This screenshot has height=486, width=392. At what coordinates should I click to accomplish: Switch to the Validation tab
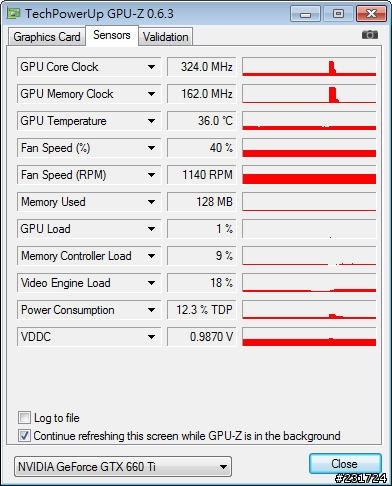166,37
